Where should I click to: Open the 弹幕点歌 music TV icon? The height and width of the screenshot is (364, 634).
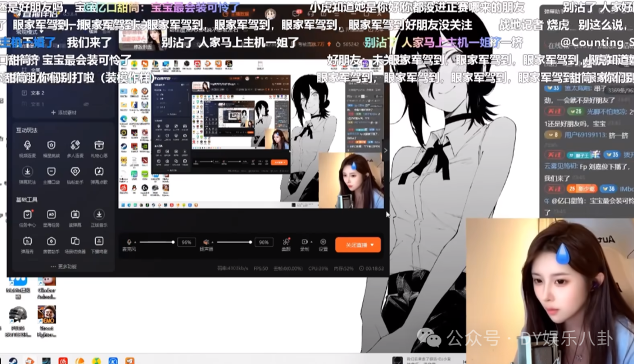click(99, 171)
